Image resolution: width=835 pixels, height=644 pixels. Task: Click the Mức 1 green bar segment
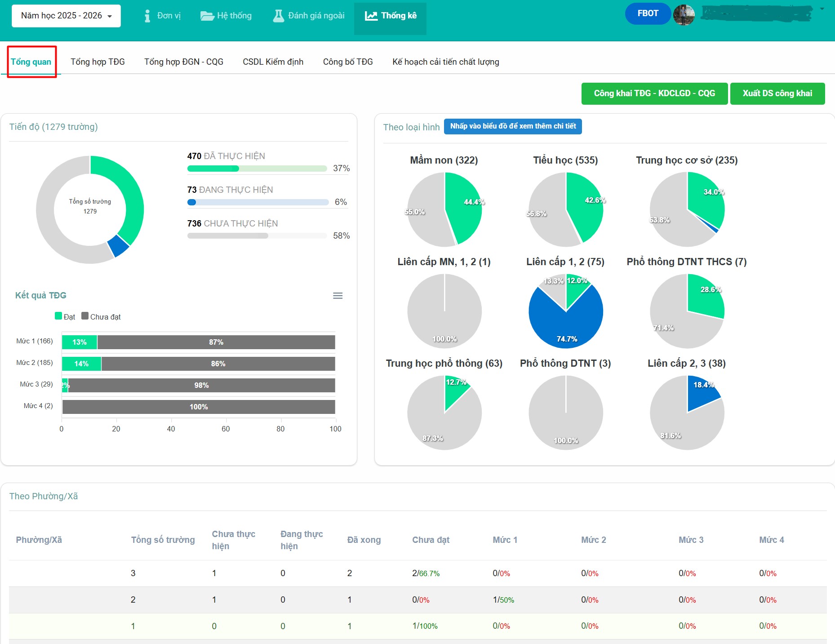(80, 342)
